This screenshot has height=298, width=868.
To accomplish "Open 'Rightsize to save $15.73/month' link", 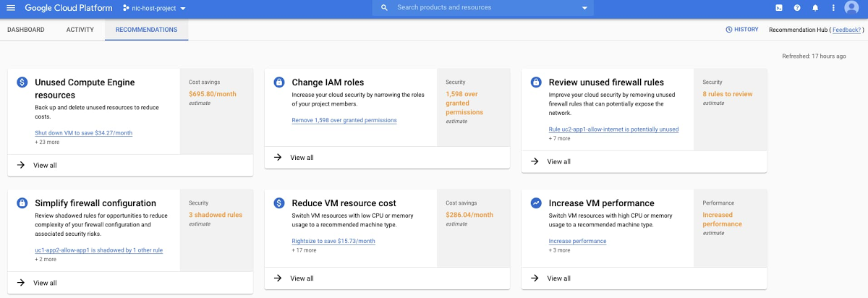I will click(x=333, y=241).
